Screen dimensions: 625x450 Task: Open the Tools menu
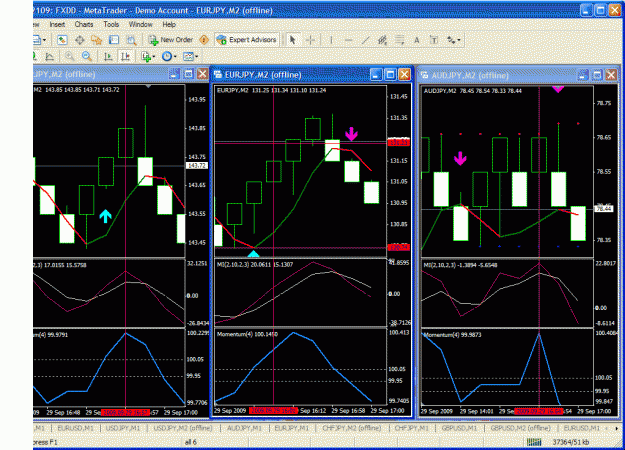(111, 24)
